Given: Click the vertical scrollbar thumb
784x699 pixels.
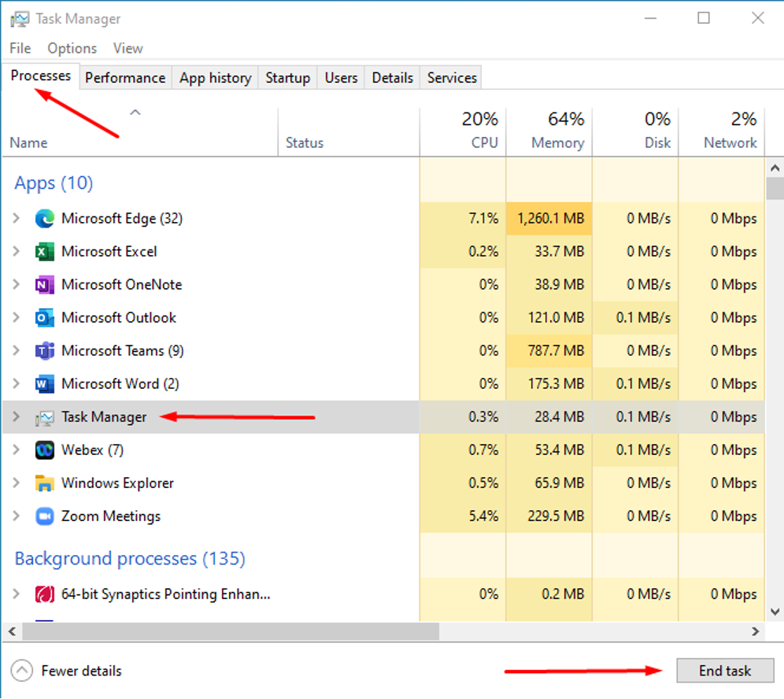Looking at the screenshot, I should point(775,188).
